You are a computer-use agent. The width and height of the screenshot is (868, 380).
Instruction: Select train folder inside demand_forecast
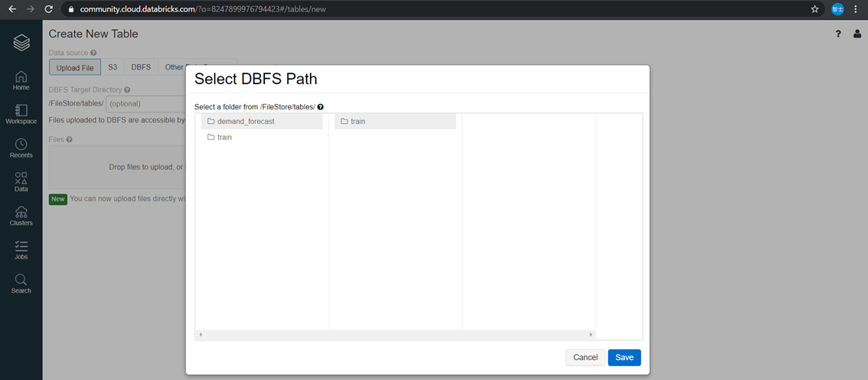[x=395, y=121]
